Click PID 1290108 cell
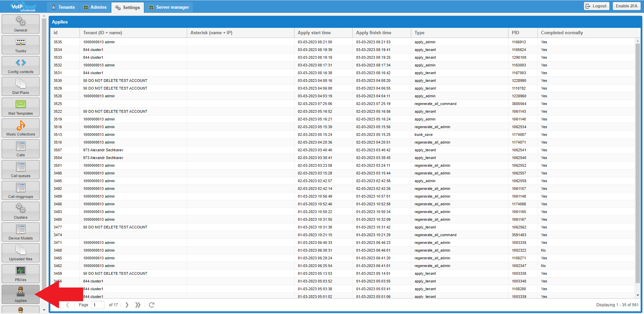 pyautogui.click(x=519, y=57)
